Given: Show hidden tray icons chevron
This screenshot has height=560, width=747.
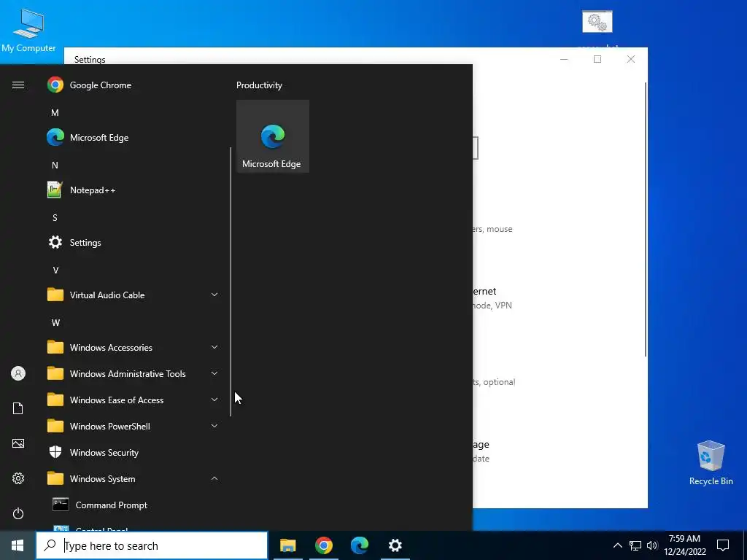Looking at the screenshot, I should coord(617,545).
